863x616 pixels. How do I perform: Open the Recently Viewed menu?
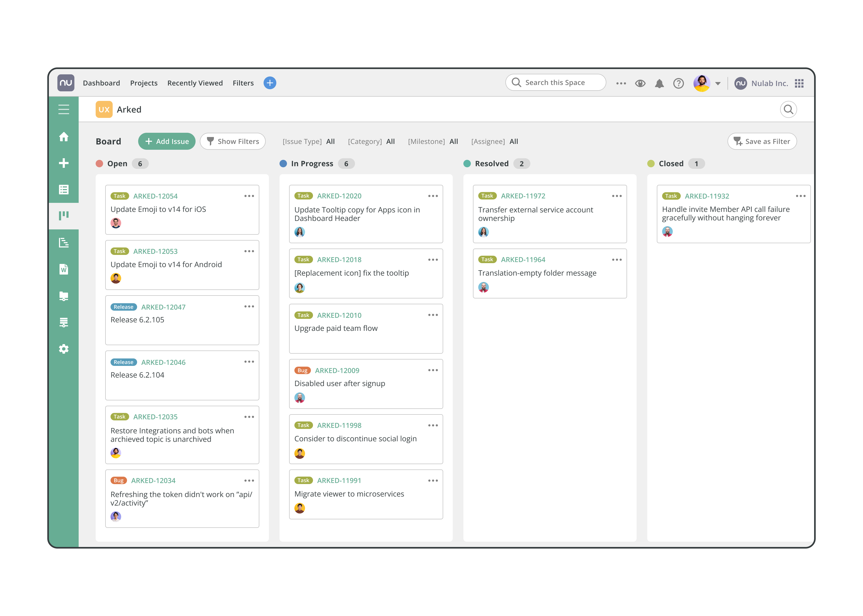tap(195, 83)
